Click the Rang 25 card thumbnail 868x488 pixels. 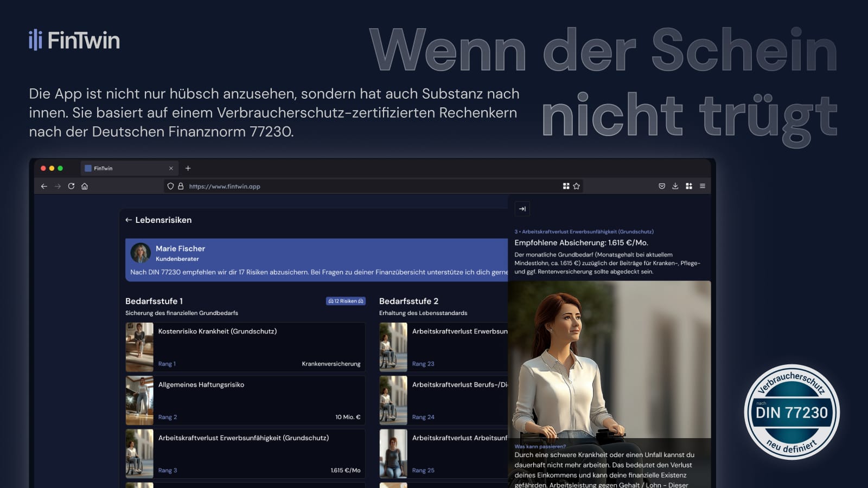[393, 453]
